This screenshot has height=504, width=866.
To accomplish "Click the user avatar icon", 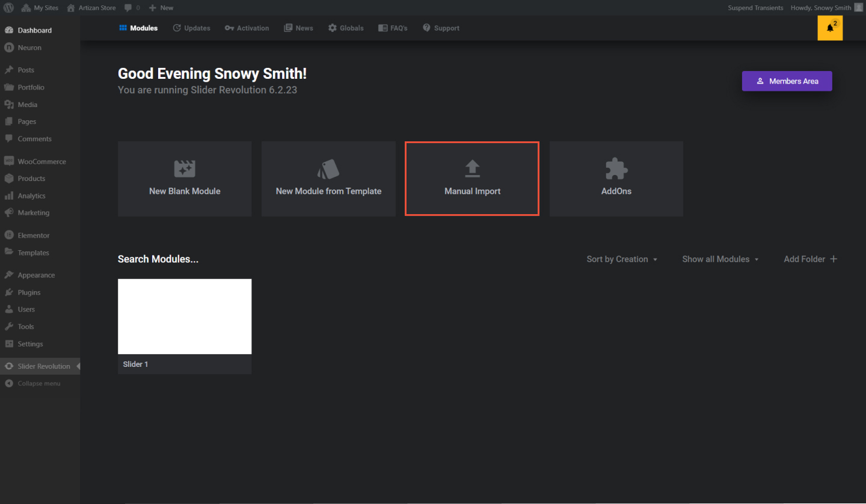I will (x=858, y=8).
